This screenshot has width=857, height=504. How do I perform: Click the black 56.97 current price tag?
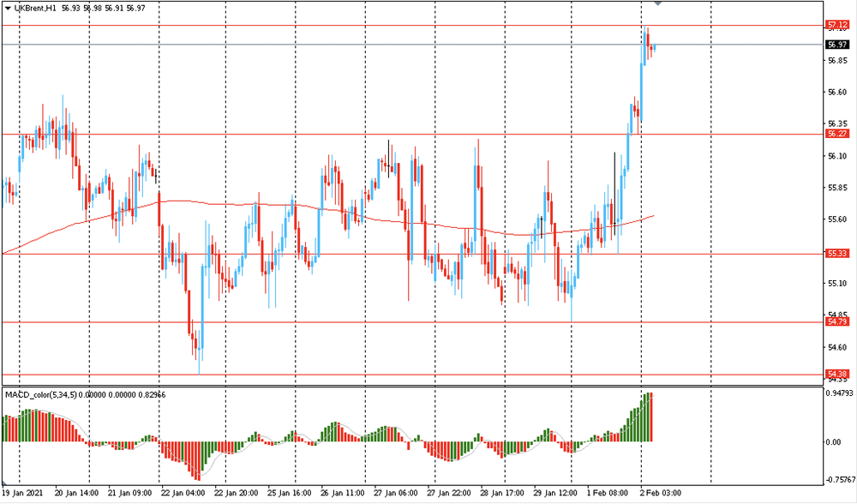(x=836, y=45)
